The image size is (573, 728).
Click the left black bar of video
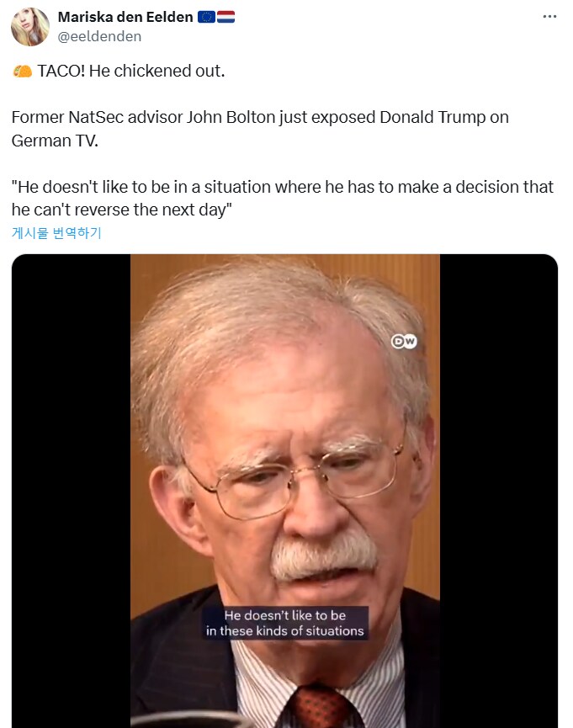tap(71, 491)
